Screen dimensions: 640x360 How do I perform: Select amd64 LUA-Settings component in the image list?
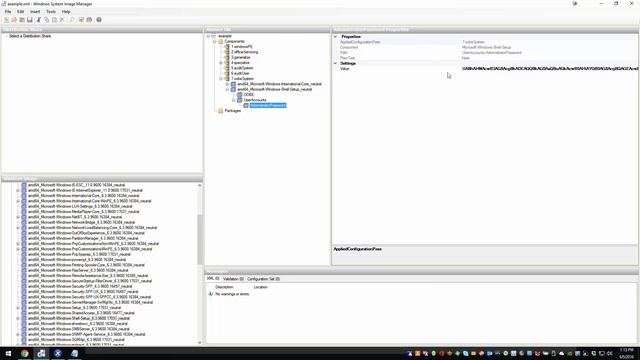click(80, 206)
